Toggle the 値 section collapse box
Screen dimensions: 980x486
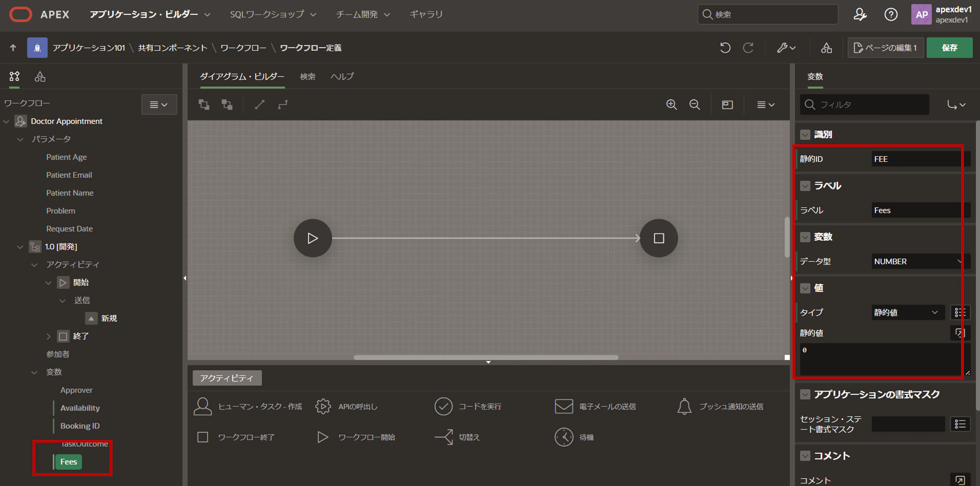(805, 288)
